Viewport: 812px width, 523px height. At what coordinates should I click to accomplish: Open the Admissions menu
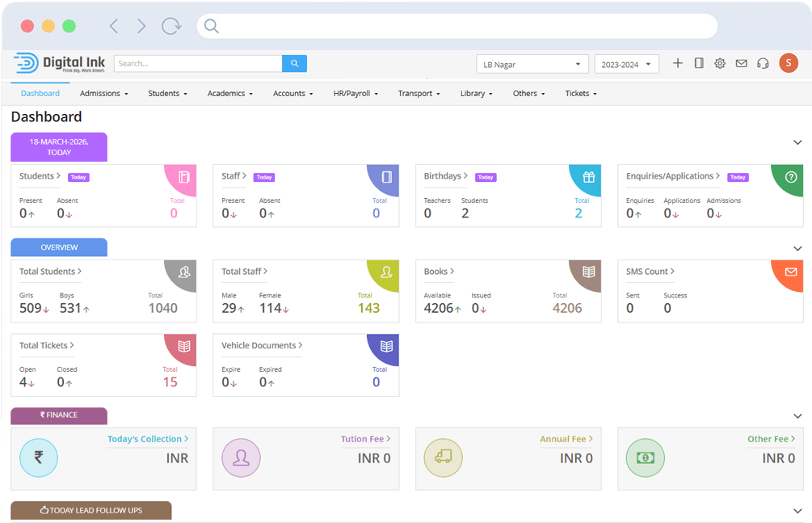tap(104, 94)
